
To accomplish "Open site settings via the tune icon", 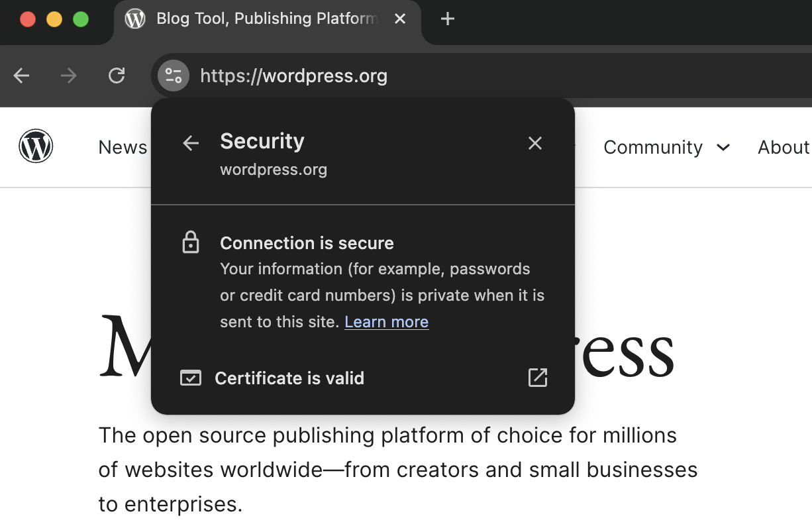I will point(172,76).
